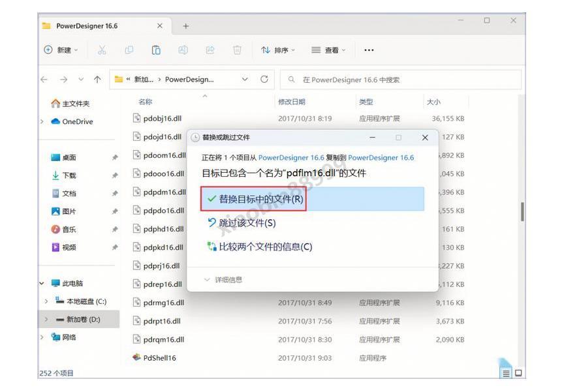Click the Forward navigation arrow
This screenshot has width=564, height=392.
point(64,80)
